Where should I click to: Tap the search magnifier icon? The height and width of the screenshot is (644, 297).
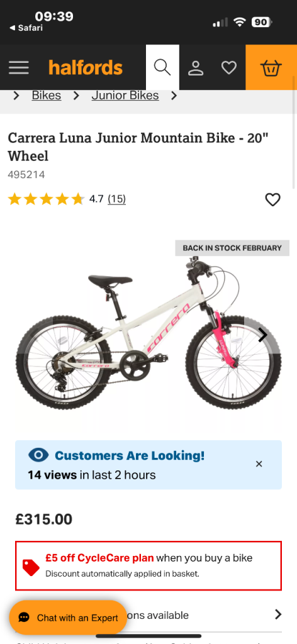(x=162, y=67)
